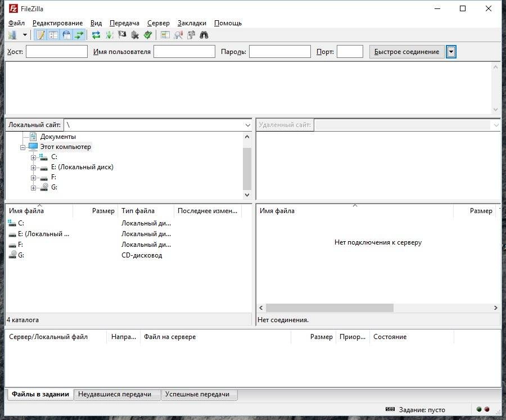The height and width of the screenshot is (420, 506).
Task: Open the Закладки menu
Action: (x=192, y=23)
